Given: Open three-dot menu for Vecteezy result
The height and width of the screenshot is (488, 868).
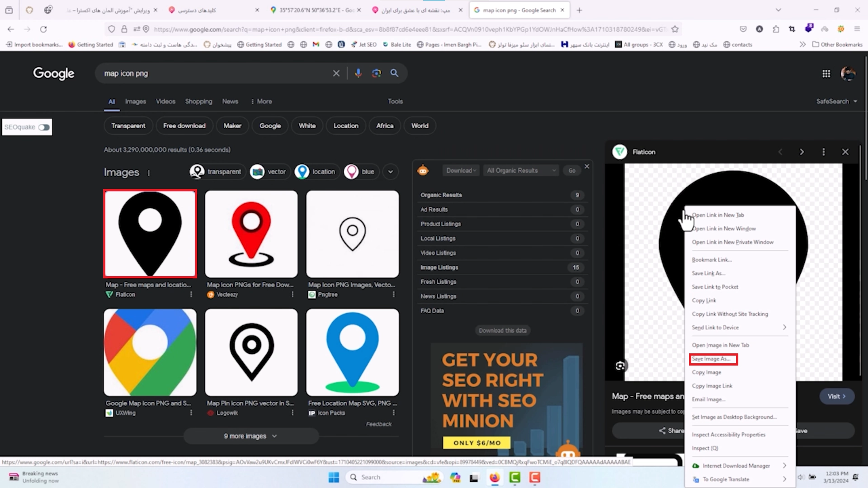Looking at the screenshot, I should (x=292, y=294).
